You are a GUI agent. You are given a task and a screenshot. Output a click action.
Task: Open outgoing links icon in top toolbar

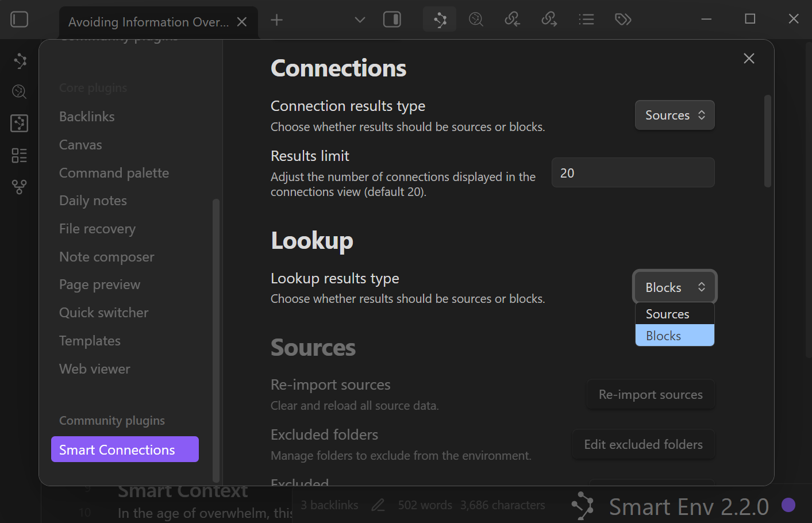coord(549,20)
